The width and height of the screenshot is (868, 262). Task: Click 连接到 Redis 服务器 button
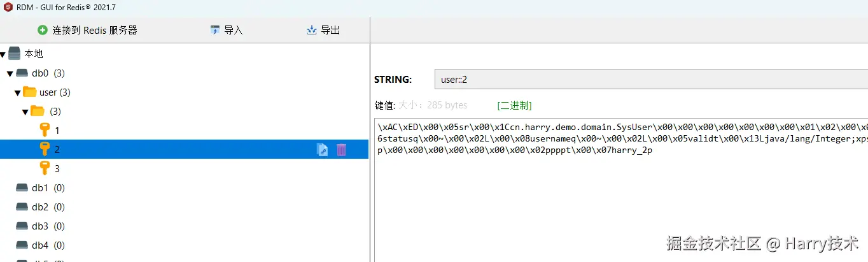94,30
